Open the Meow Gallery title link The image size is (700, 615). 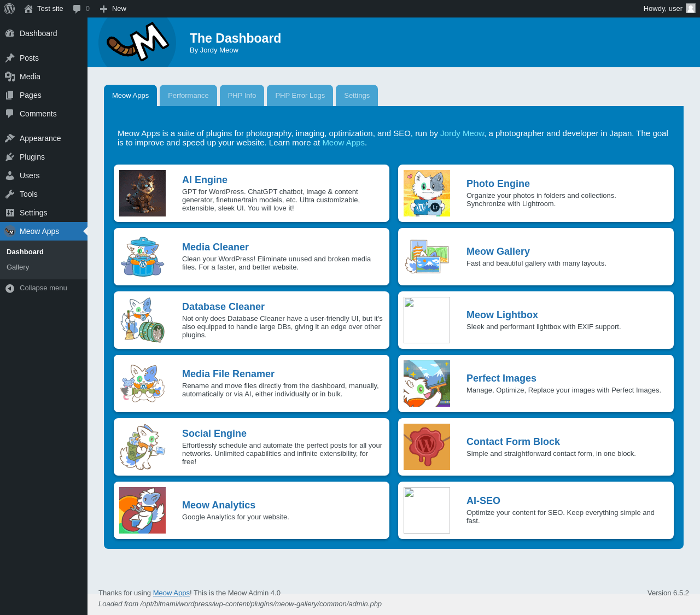498,251
